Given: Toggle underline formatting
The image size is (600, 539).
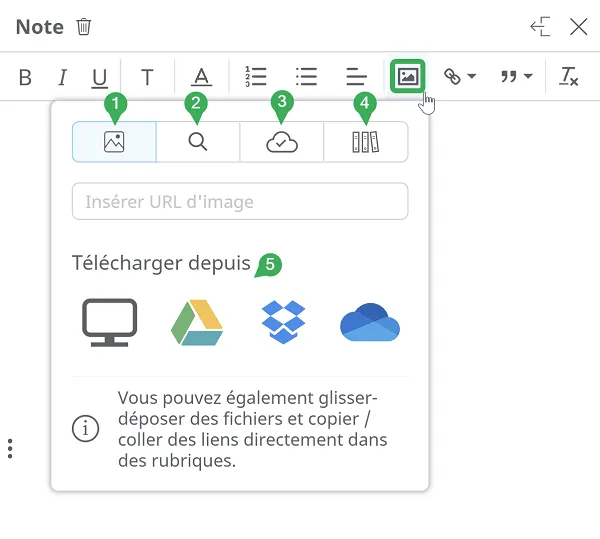Looking at the screenshot, I should 100,78.
